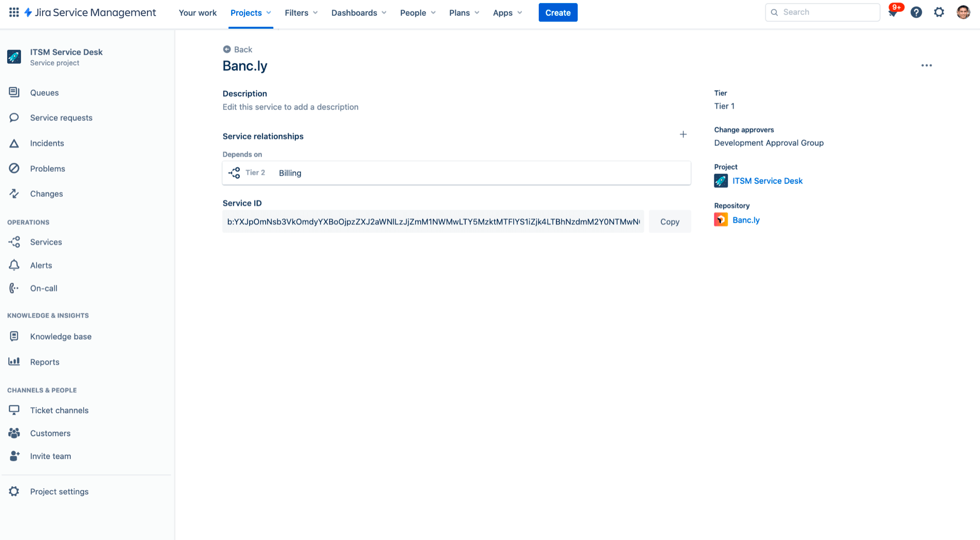
Task: Open the Knowledge base
Action: tap(61, 336)
